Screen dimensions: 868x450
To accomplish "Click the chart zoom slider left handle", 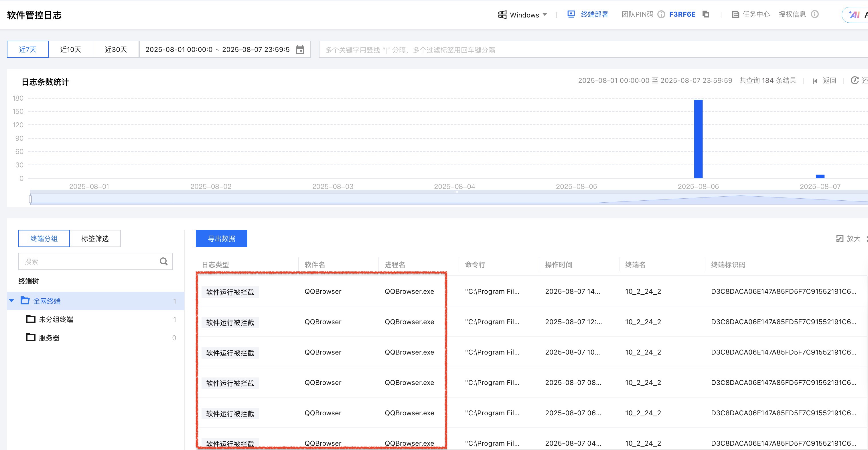I will click(30, 199).
